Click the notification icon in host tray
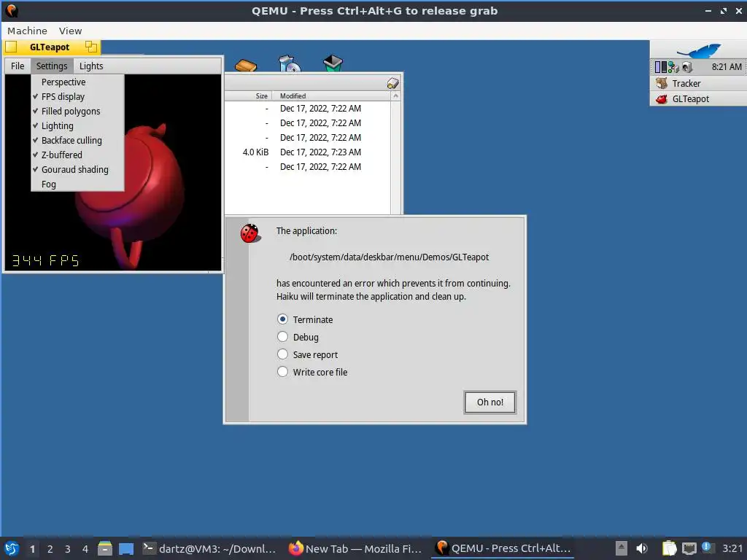The image size is (747, 560). point(707,548)
